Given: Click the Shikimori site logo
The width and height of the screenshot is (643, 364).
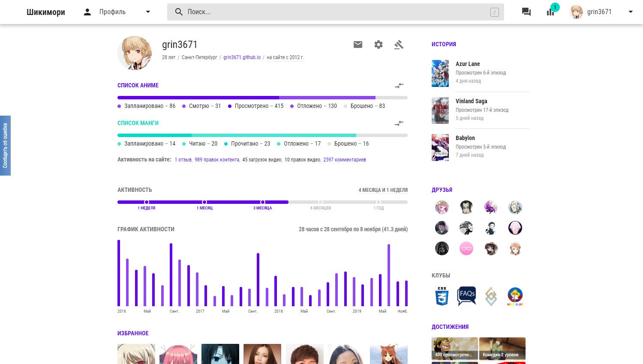Looking at the screenshot, I should pos(46,12).
